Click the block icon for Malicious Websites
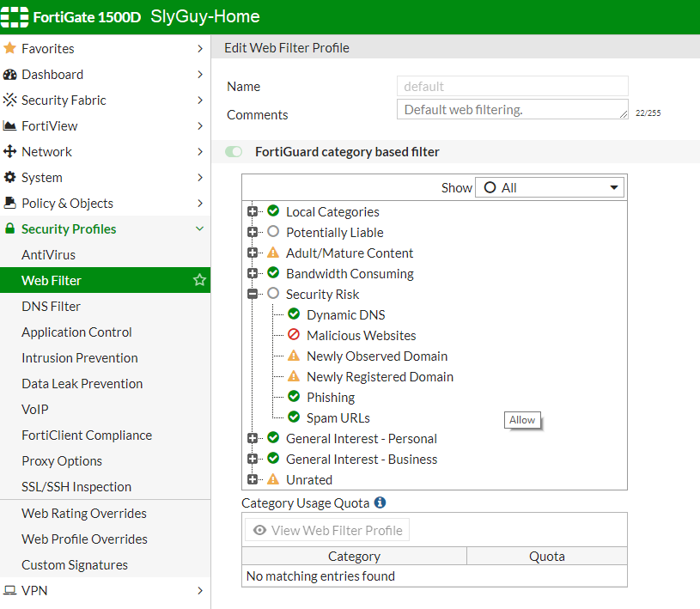Image resolution: width=700 pixels, height=609 pixels. coord(294,336)
